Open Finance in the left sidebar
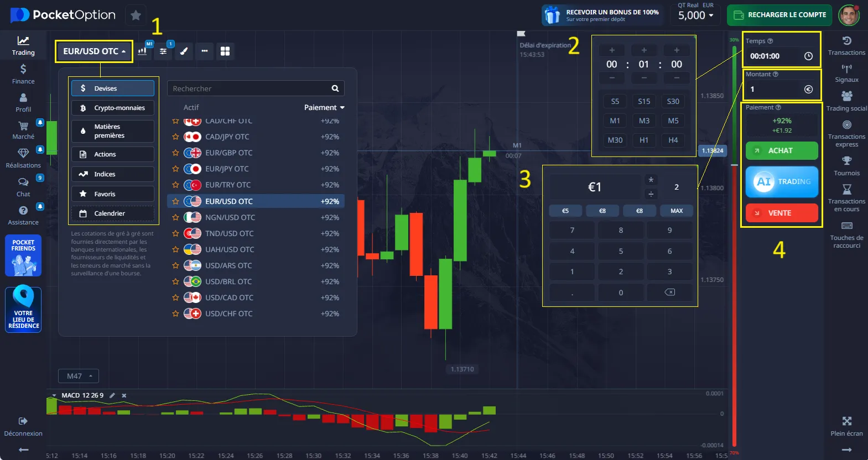Viewport: 868px width, 460px height. tap(23, 74)
